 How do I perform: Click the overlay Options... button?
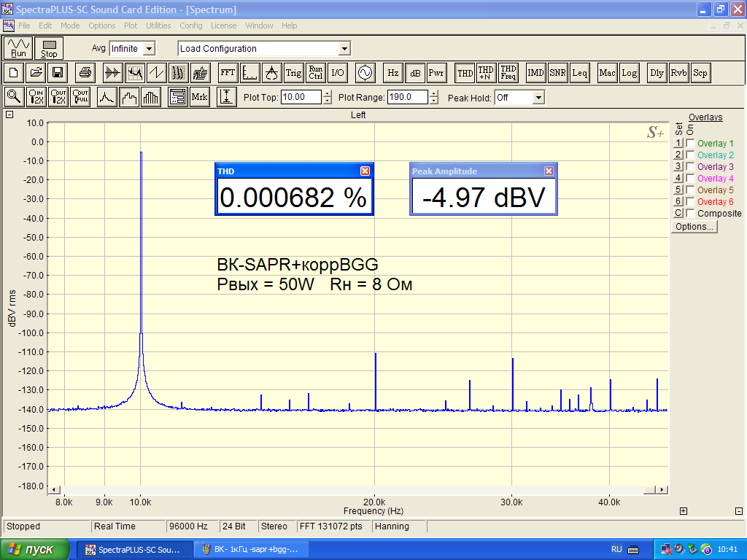click(694, 227)
